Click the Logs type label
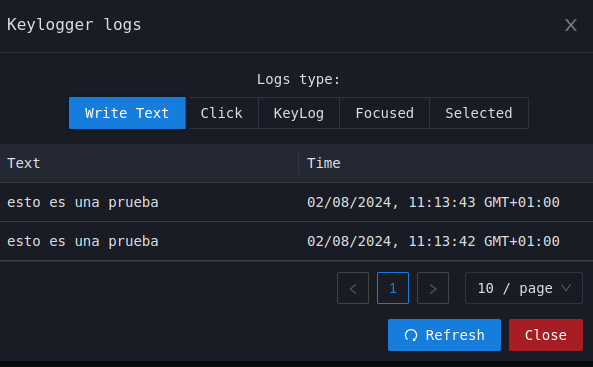 pyautogui.click(x=298, y=79)
